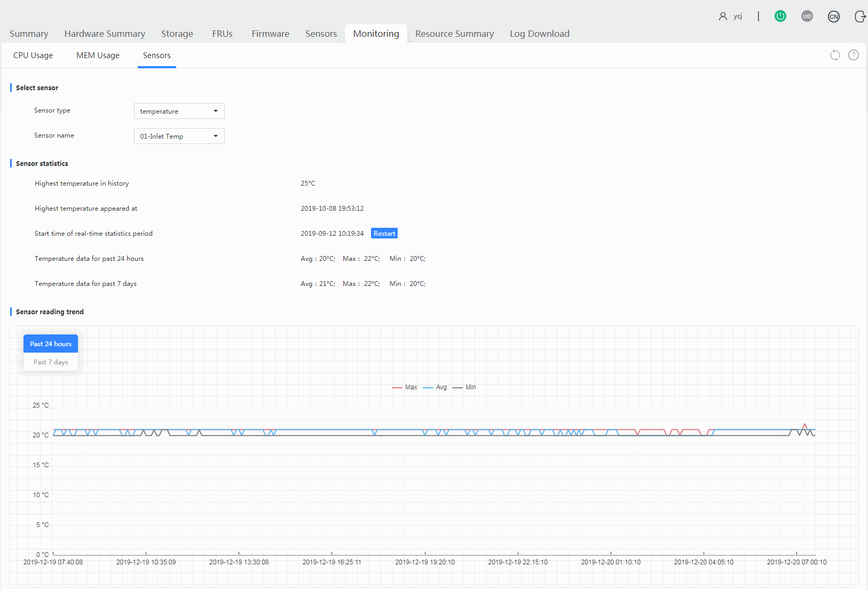
Task: Refresh the page with the refresh icon
Action: [x=835, y=55]
